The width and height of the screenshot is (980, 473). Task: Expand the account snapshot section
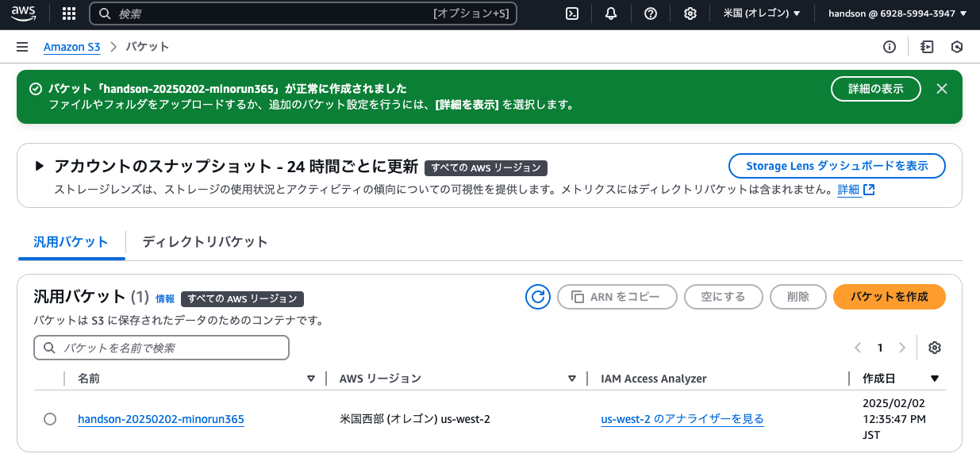click(x=38, y=167)
